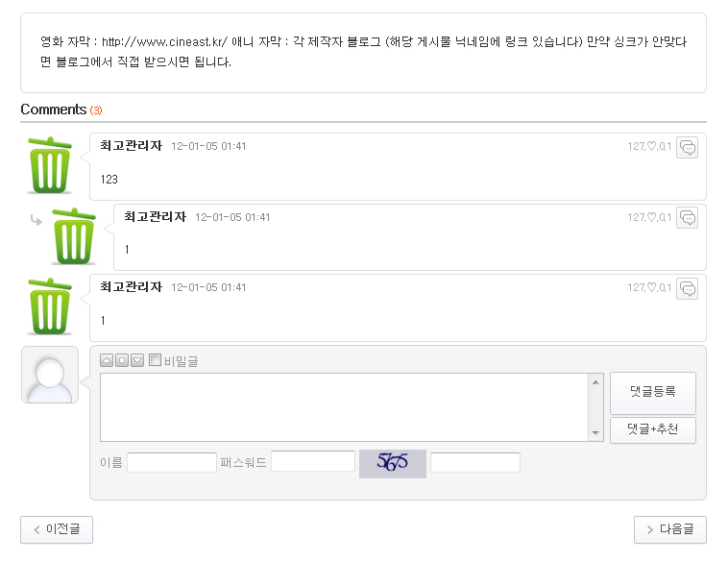Click the blank user avatar beside comment form
The image size is (728, 562).
coord(49,375)
